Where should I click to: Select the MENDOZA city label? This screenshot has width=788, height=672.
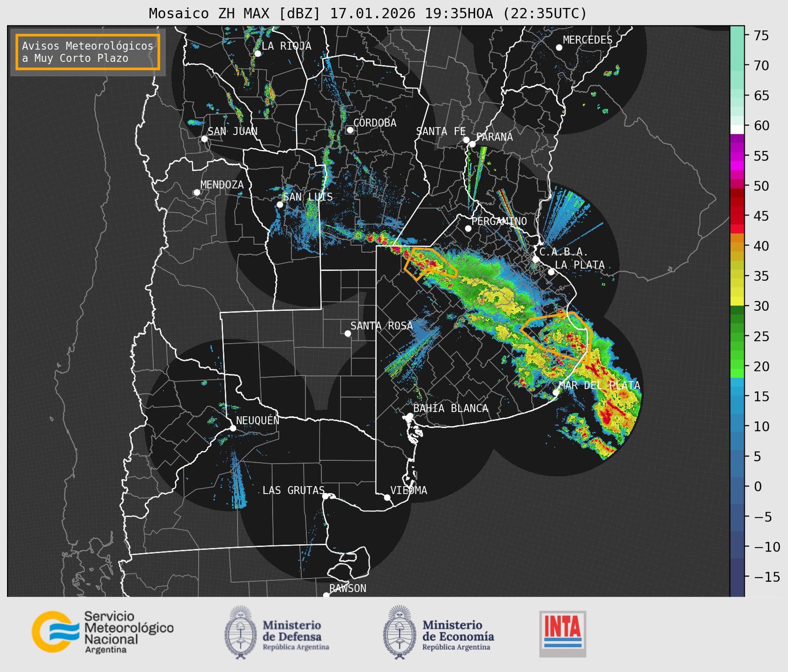pyautogui.click(x=222, y=185)
